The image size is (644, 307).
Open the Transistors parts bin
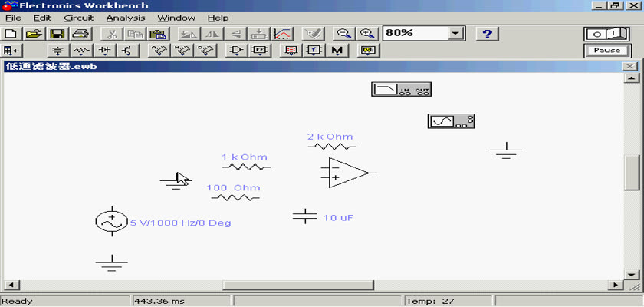coord(128,51)
